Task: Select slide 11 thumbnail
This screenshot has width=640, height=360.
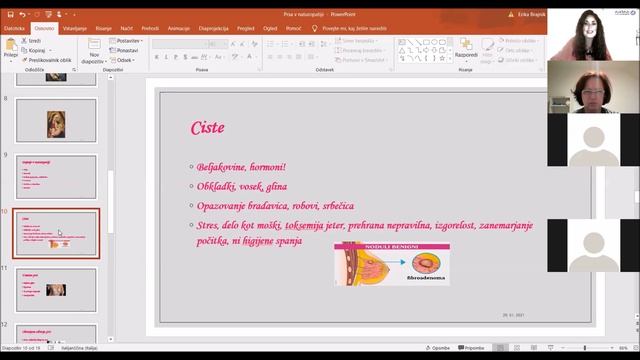Action: 56,290
